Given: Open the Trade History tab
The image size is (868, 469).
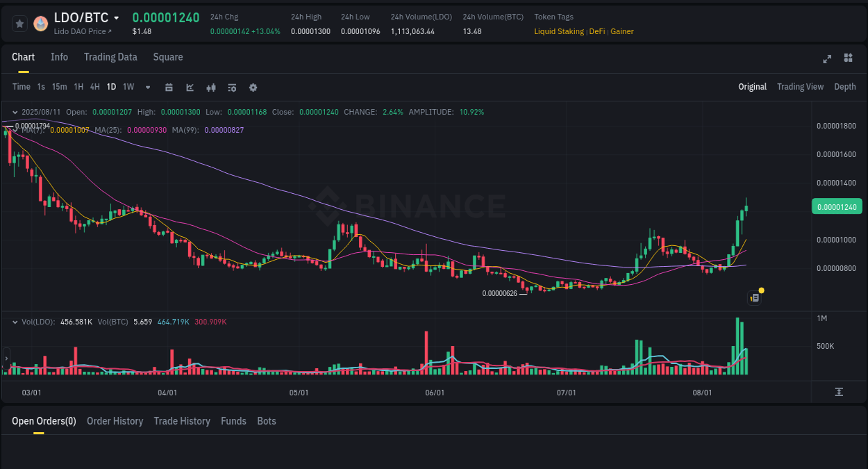Looking at the screenshot, I should [182, 421].
